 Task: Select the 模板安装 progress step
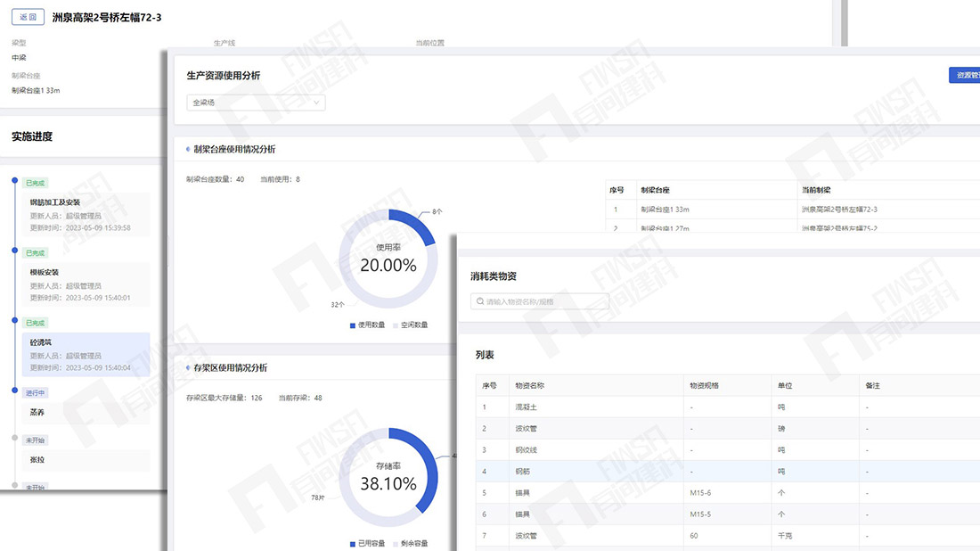click(x=86, y=284)
